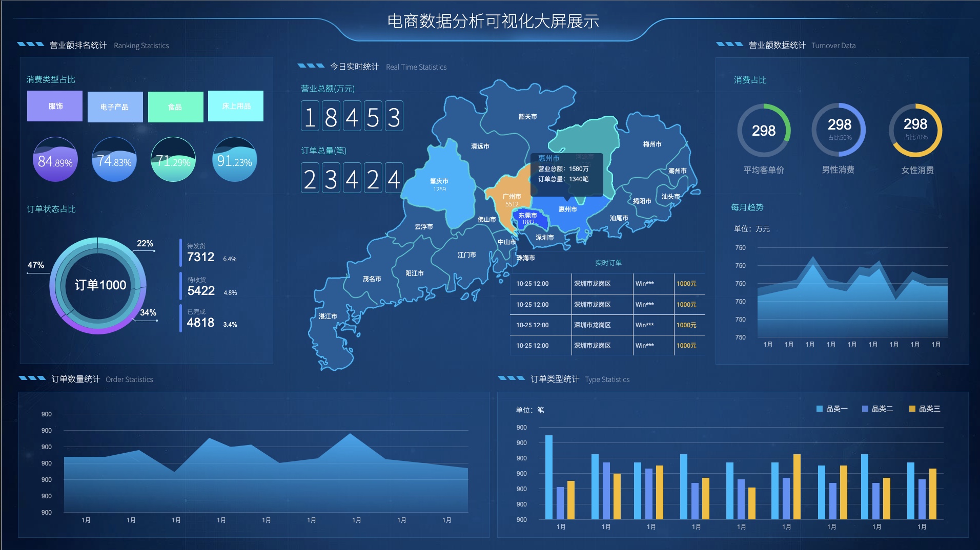The image size is (980, 550).
Task: Click the 电子产品 category tile
Action: pyautogui.click(x=115, y=107)
